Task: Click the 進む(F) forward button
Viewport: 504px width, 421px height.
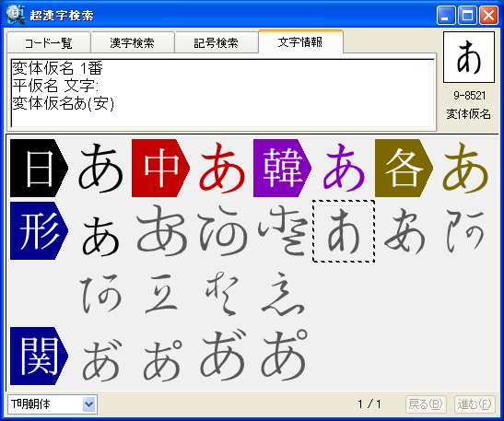Action: [475, 404]
